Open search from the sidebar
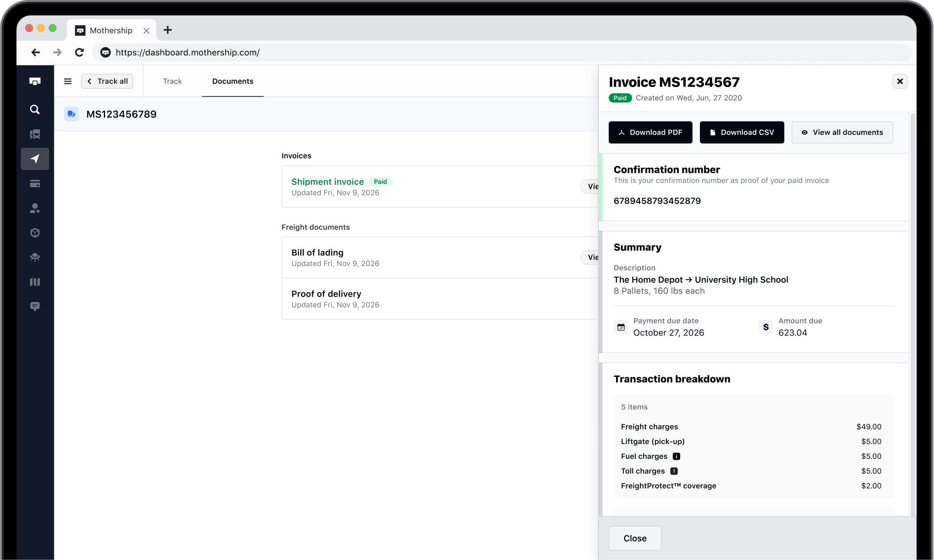This screenshot has height=560, width=934. coord(35,110)
